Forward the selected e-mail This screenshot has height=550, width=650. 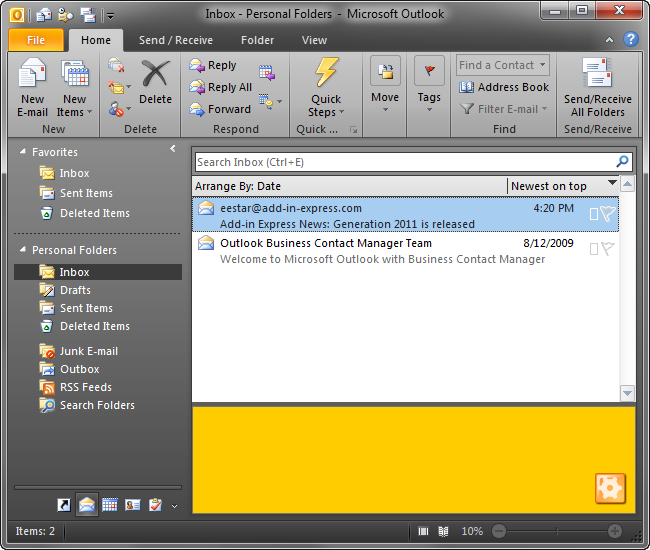click(x=220, y=109)
